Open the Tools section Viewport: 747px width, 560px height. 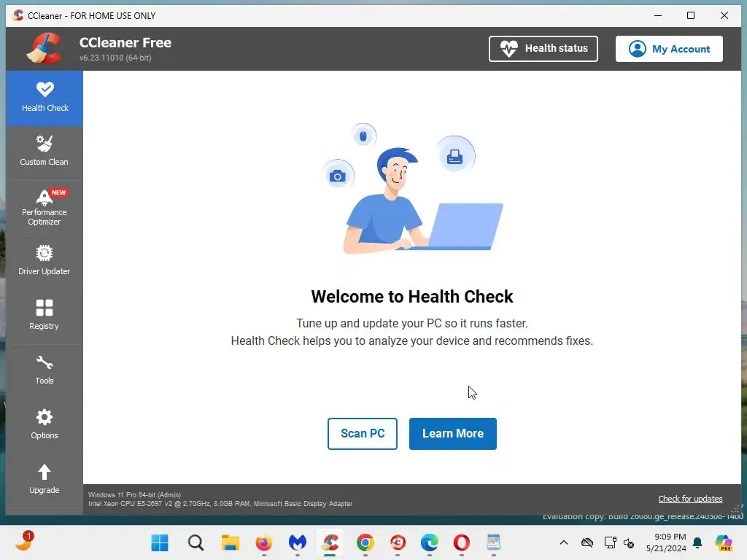[x=44, y=370]
